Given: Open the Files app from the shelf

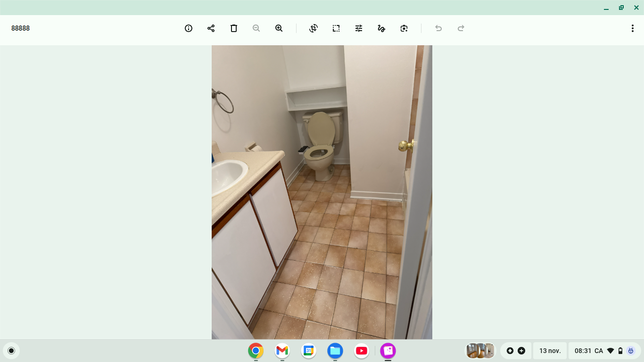Looking at the screenshot, I should tap(335, 351).
